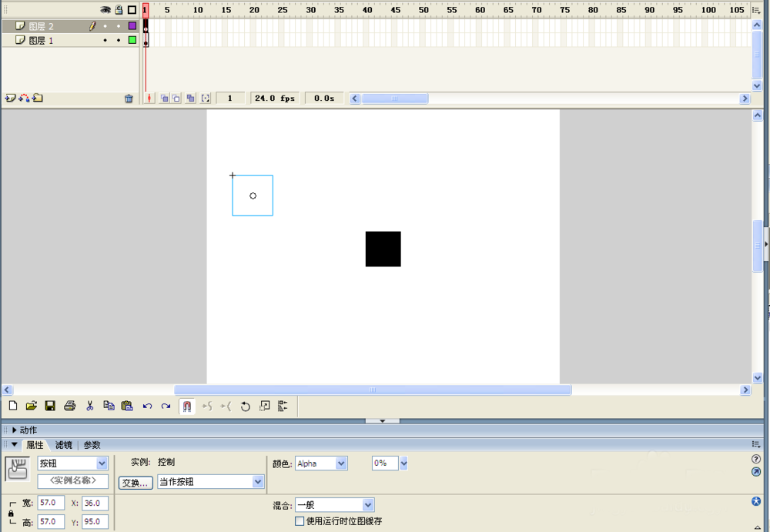Screen dimensions: 770x532
Task: Click the 高 height field 57.0
Action: coord(51,522)
